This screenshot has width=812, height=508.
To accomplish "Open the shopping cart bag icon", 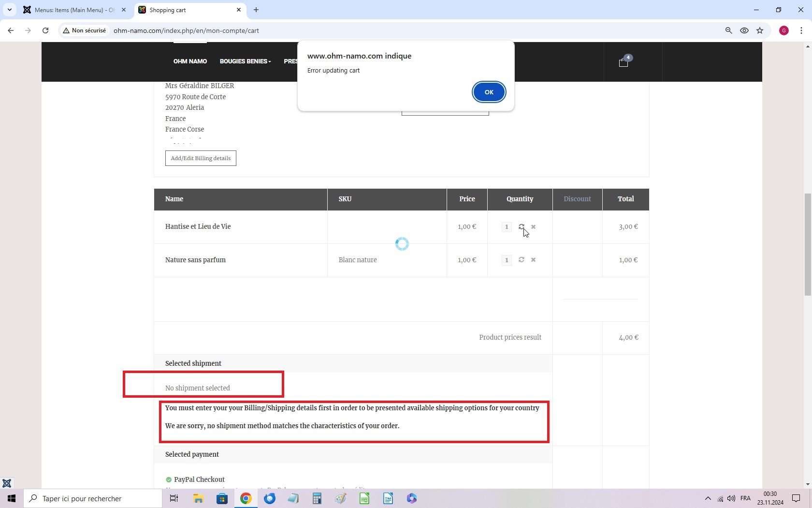I will click(x=623, y=62).
